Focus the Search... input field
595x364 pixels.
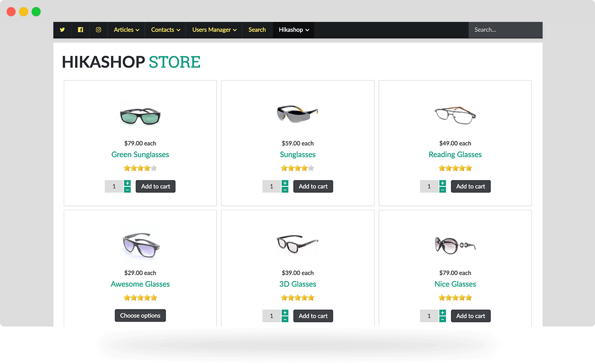505,30
